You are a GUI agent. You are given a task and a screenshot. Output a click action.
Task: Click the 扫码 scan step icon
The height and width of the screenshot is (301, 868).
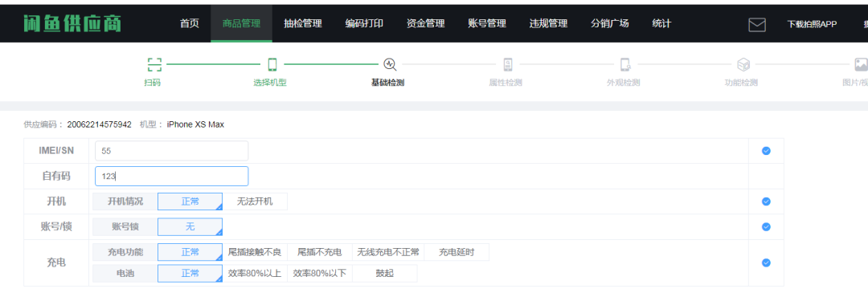(x=154, y=65)
